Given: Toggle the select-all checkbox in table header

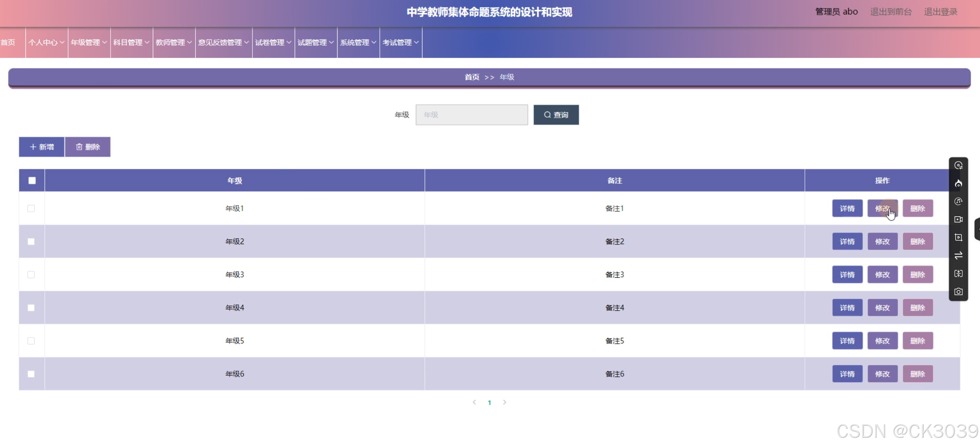Looking at the screenshot, I should pyautogui.click(x=32, y=181).
